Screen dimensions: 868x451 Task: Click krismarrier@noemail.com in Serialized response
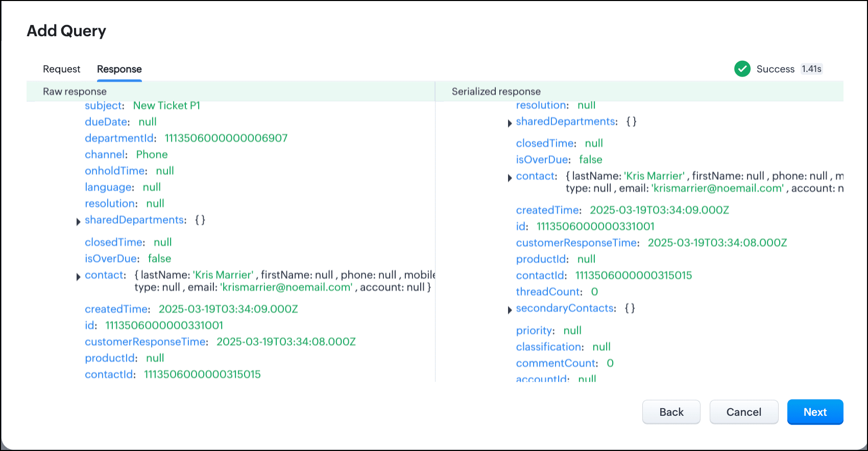click(717, 188)
